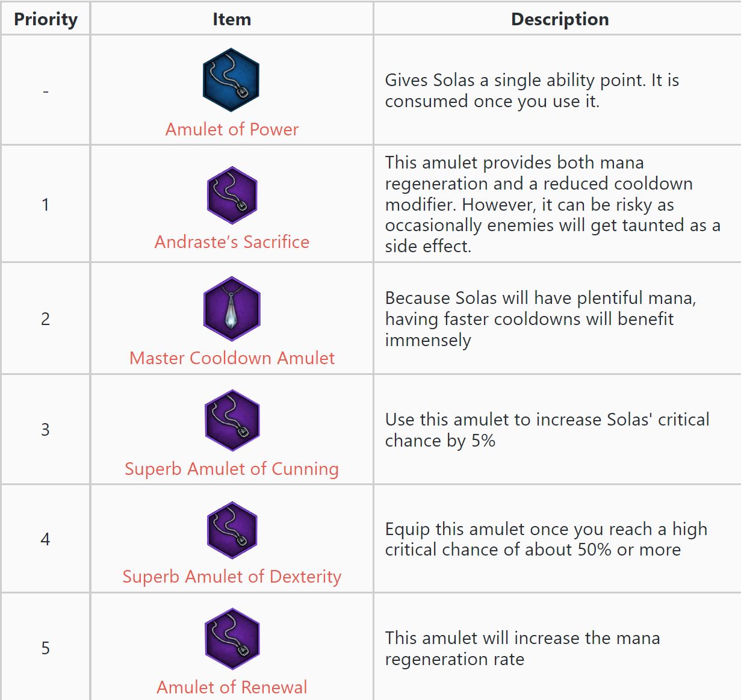Follow the Superb Amulet of Dexterity link
The image size is (741, 700).
(x=232, y=577)
